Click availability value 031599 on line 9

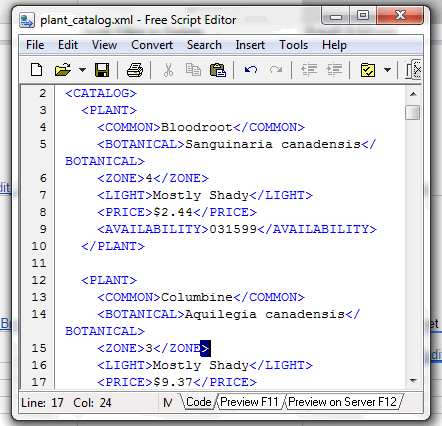[233, 229]
